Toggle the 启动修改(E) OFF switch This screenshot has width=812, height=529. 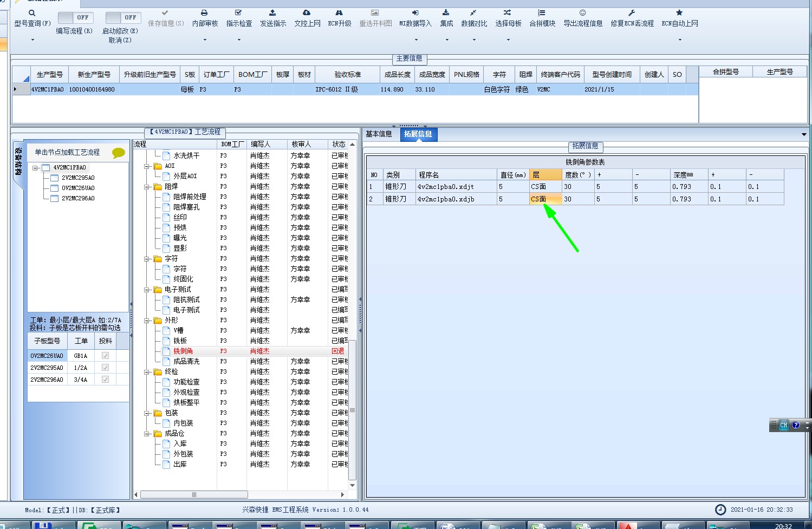click(123, 17)
